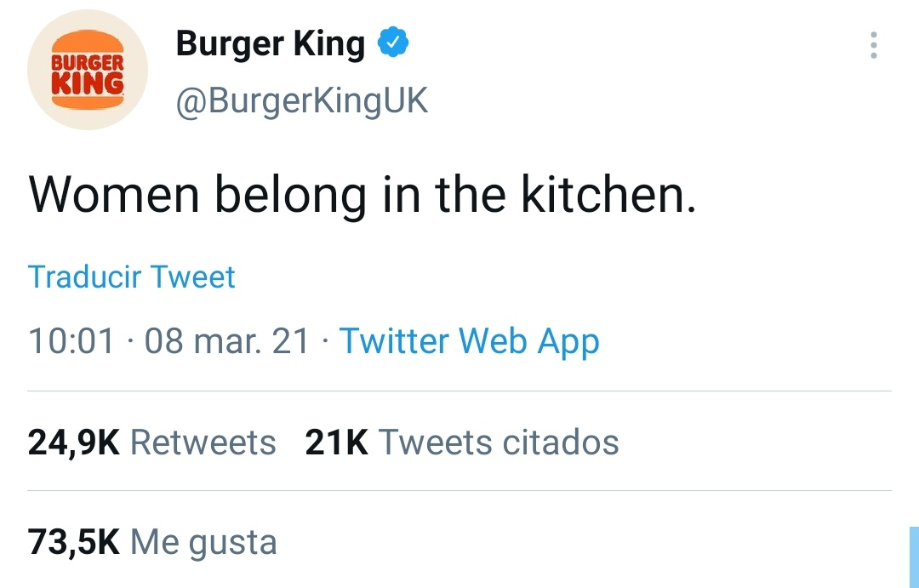Image resolution: width=919 pixels, height=588 pixels.
Task: Click the 73,5K likes count number
Action: click(x=74, y=542)
